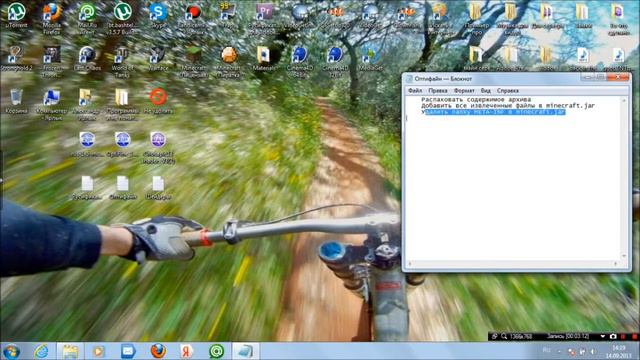Open Windows Media Player from taskbar
Image resolution: width=640 pixels, height=360 pixels.
tap(98, 351)
